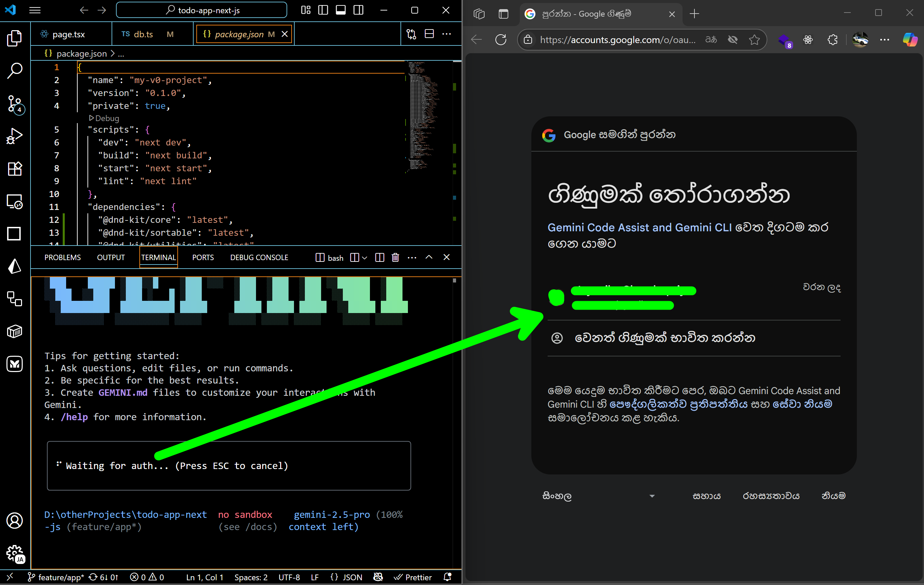
Task: Select the TERMINAL panel tab
Action: (x=158, y=257)
